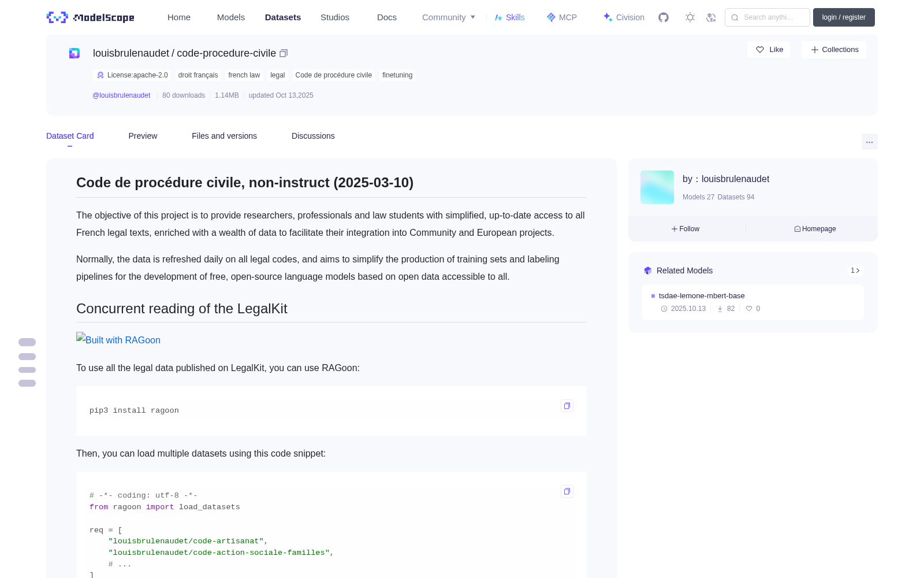Click the License apache-2.0 badge icon
Screen dimensions: 924x578
coord(100,75)
